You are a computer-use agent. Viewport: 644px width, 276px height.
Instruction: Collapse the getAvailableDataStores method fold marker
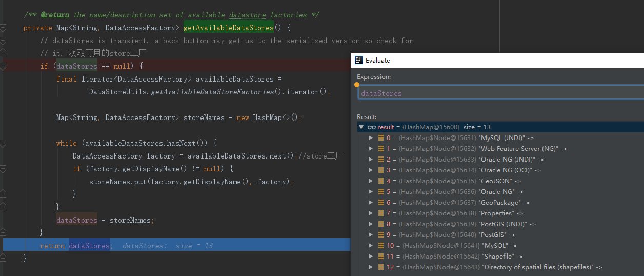tap(3, 27)
